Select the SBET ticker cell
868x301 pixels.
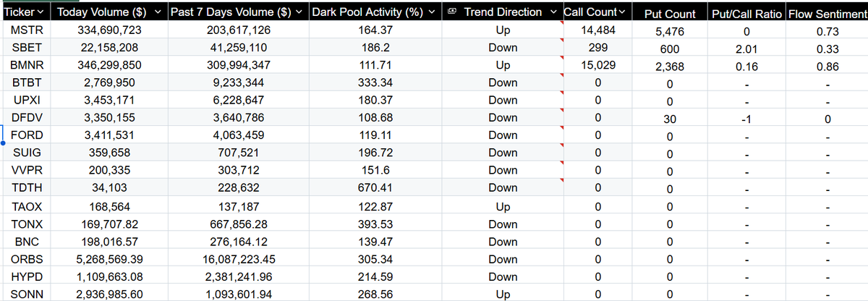27,48
